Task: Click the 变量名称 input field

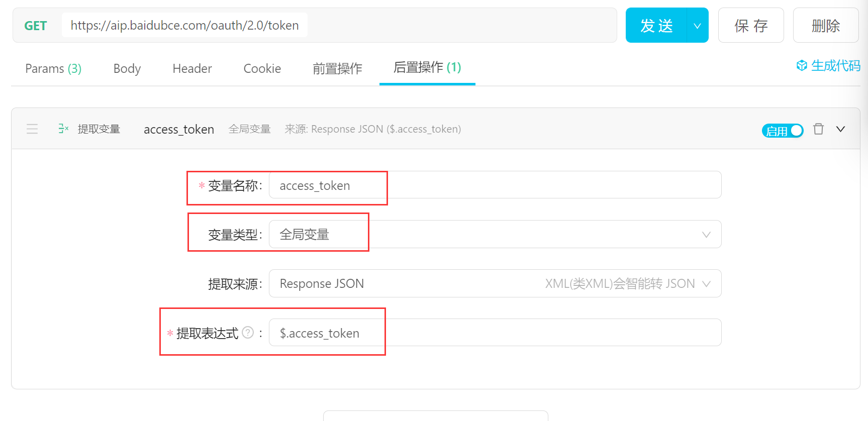Action: 495,185
